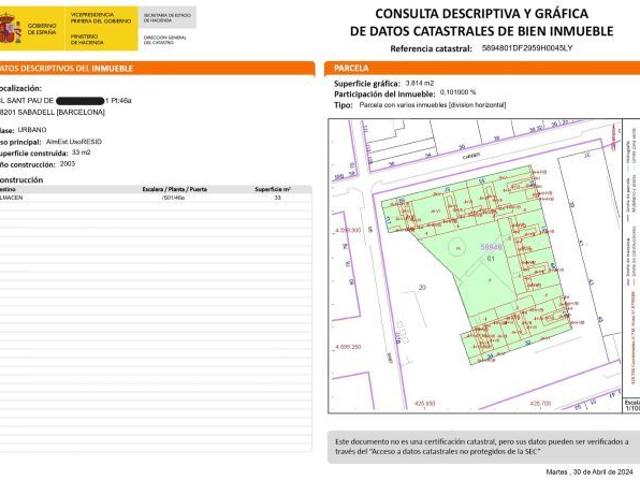640x480 pixels.
Task: Click the parcel label 58948 on map
Action: tap(491, 247)
